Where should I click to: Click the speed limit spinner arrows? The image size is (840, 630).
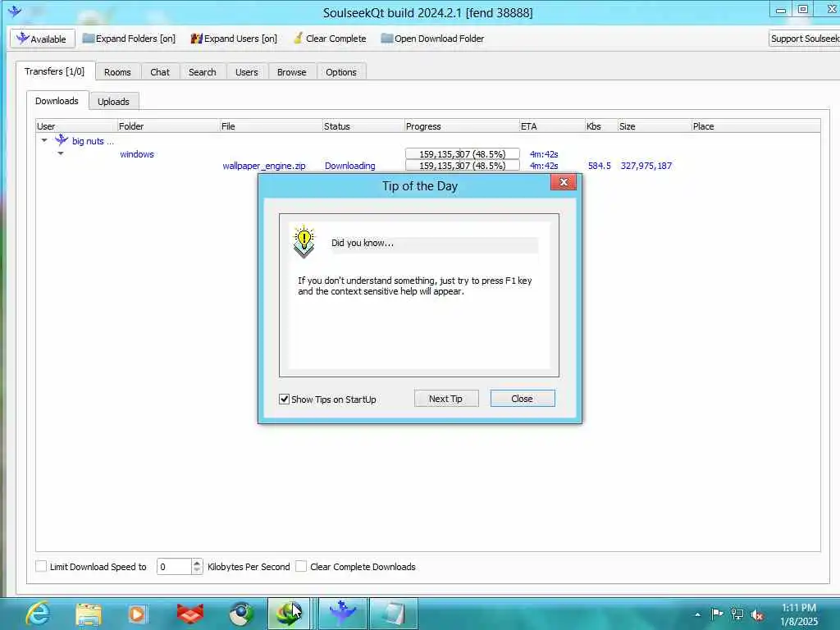click(197, 566)
